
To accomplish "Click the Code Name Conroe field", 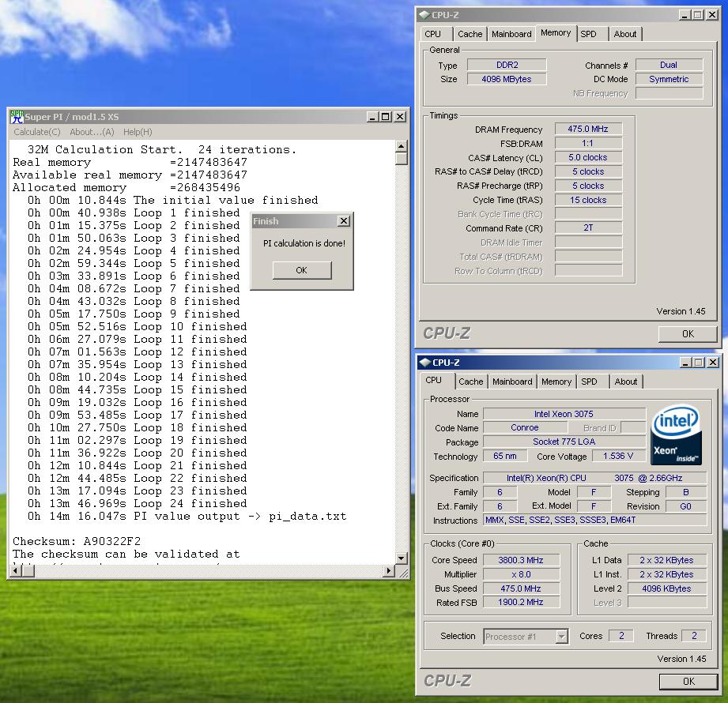I will pos(525,427).
